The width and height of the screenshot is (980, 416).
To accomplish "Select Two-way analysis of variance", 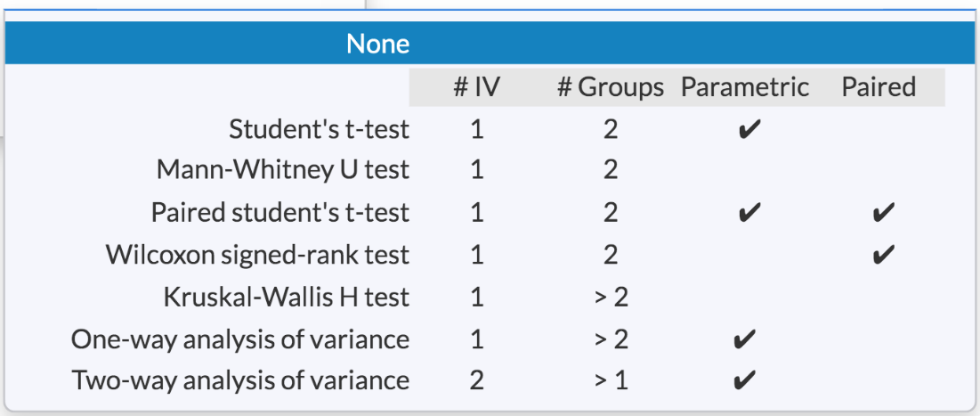I will coord(240,381).
